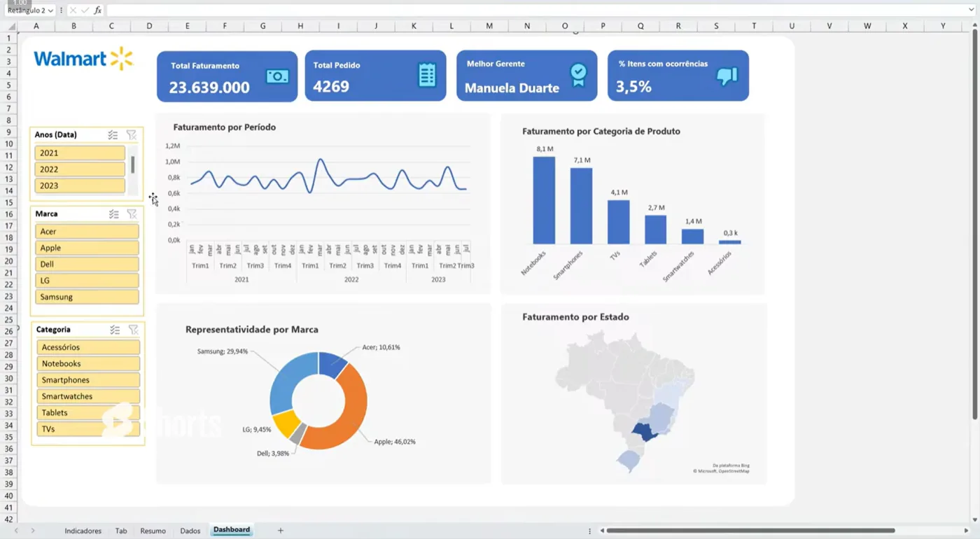Image resolution: width=980 pixels, height=539 pixels.
Task: Go to previous sheet tabs arrow
Action: click(16, 531)
